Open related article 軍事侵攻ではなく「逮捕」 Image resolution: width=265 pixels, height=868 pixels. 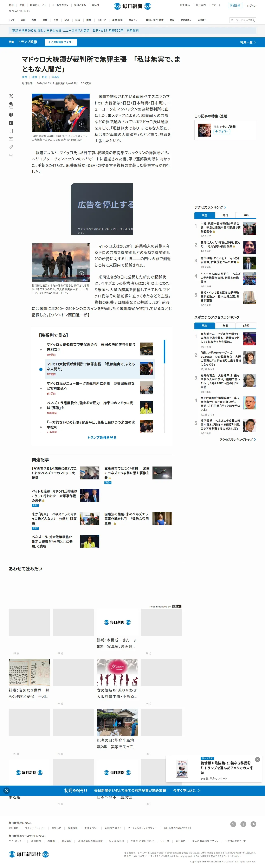click(x=127, y=473)
